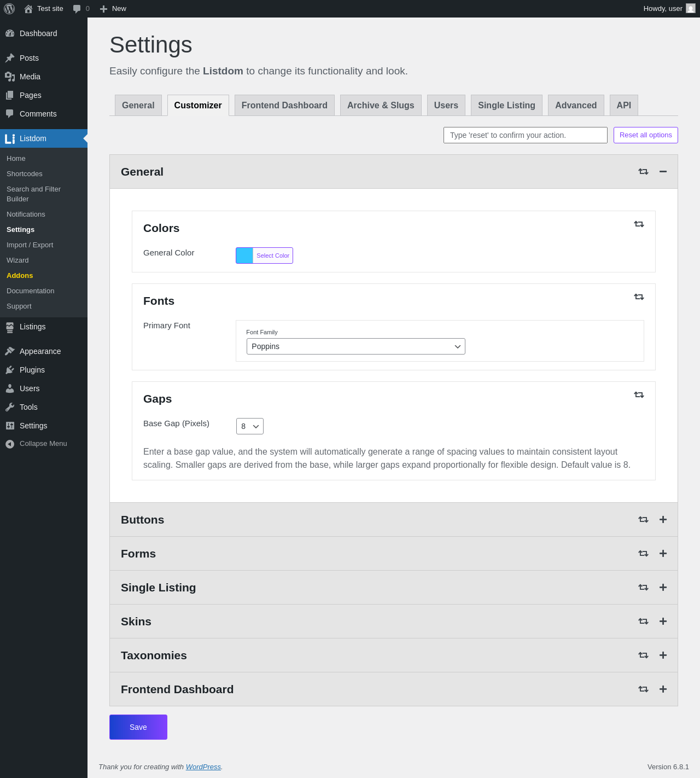Expand the Frontend Dashboard accordion section
Viewport: 700px width, 778px height.
click(663, 689)
